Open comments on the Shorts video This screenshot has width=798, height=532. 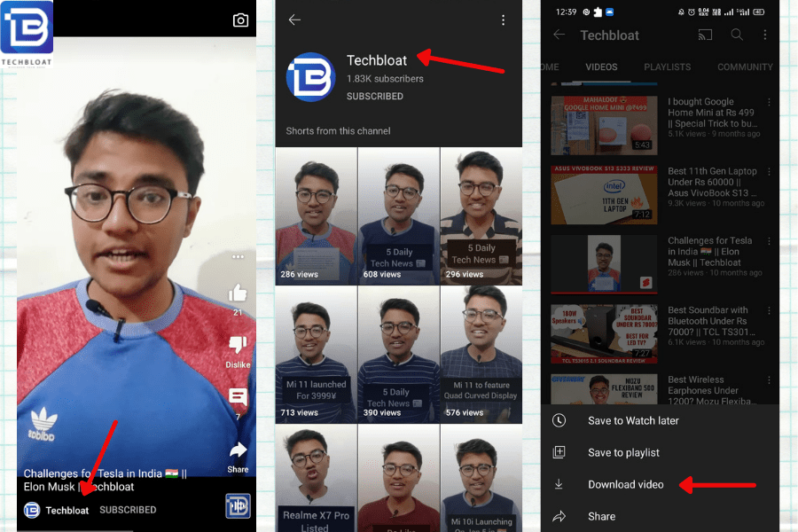[238, 397]
